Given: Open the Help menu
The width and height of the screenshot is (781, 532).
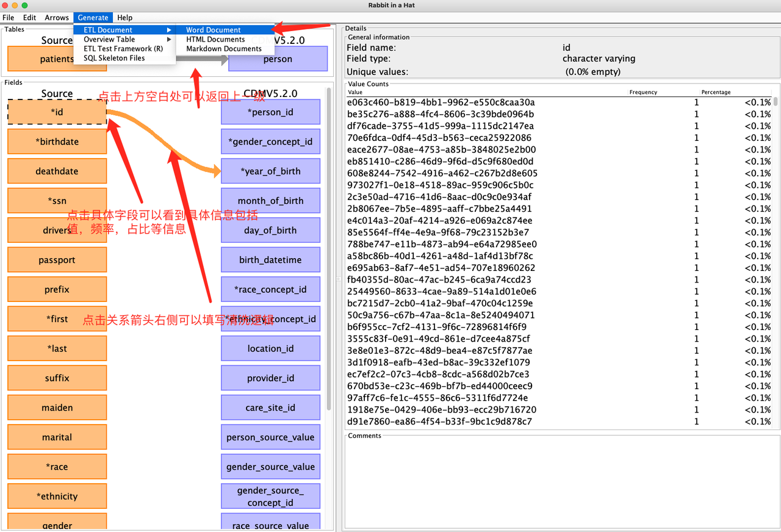Looking at the screenshot, I should coord(124,17).
